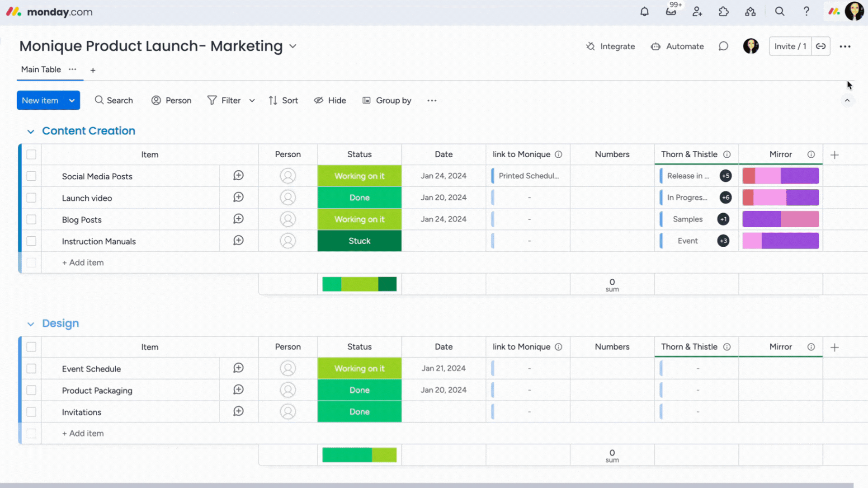Image resolution: width=868 pixels, height=488 pixels.
Task: Click Mirror color bar for Social Media Posts
Action: 781,176
